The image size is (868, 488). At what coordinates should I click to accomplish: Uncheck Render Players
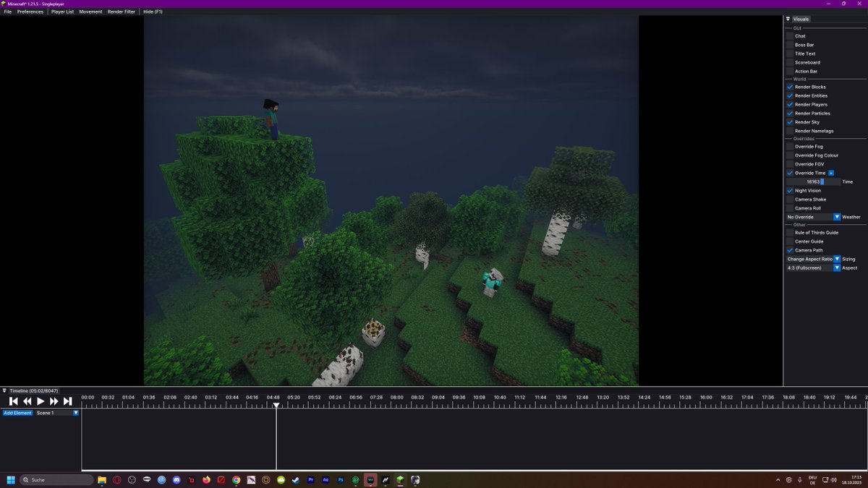point(790,104)
